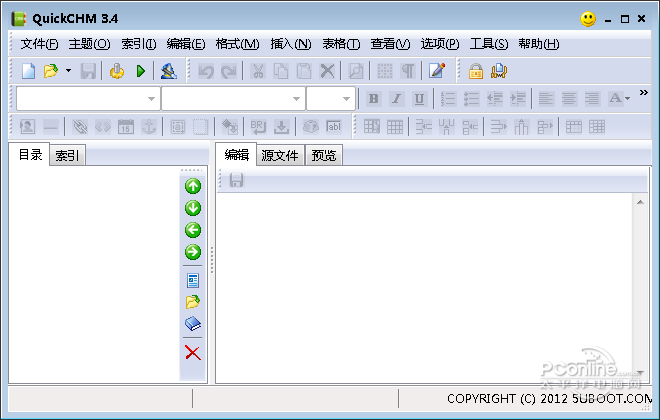
Task: Click the decrease indent icon
Action: [495, 99]
